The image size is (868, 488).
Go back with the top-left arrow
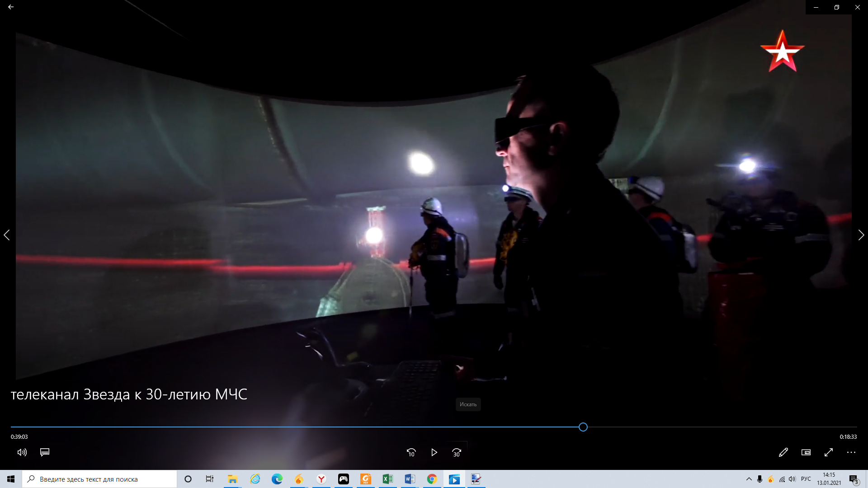tap(11, 7)
